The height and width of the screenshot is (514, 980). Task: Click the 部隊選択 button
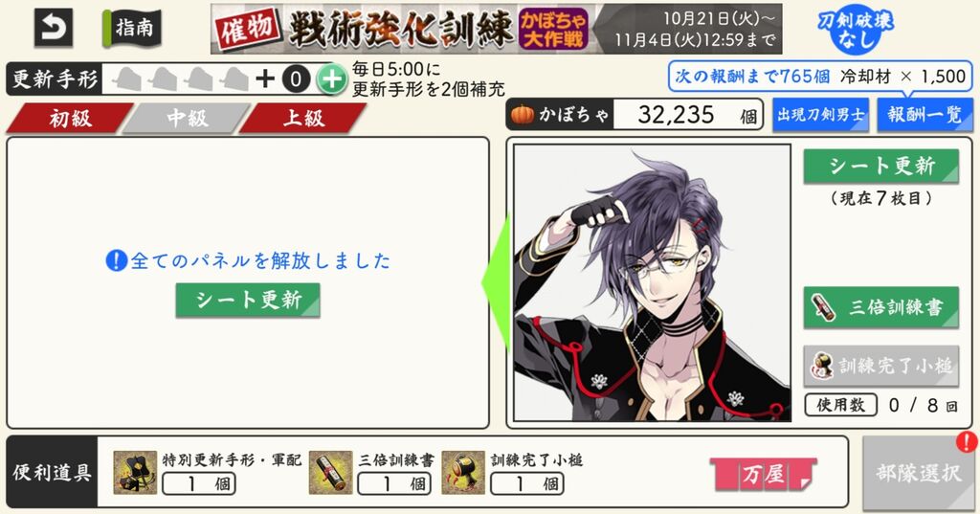(918, 474)
